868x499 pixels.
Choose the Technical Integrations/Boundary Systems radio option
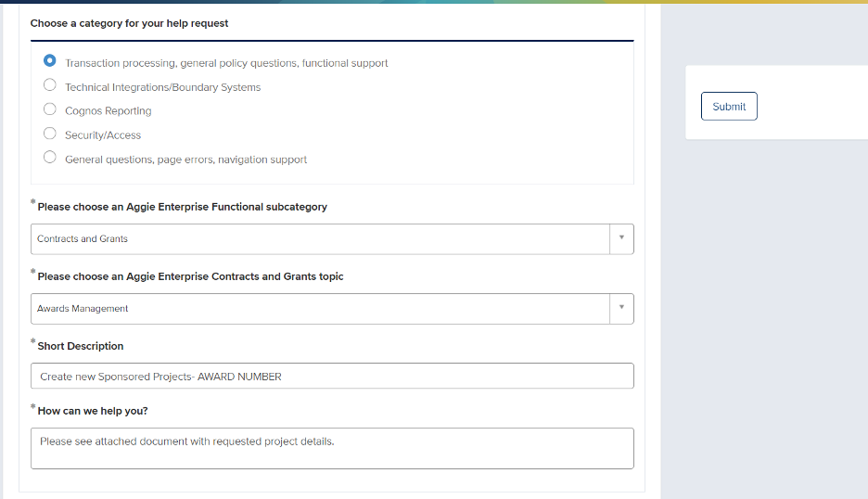(x=50, y=86)
